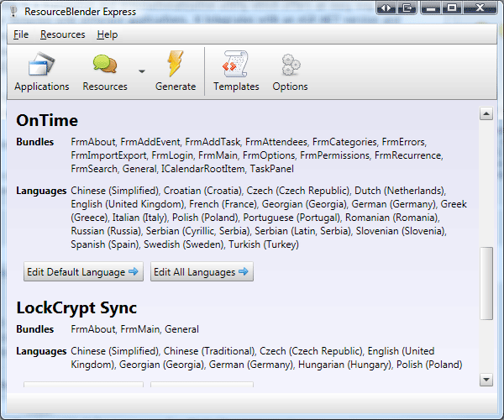Click the OnTime Languages label
The image size is (504, 420).
[41, 191]
